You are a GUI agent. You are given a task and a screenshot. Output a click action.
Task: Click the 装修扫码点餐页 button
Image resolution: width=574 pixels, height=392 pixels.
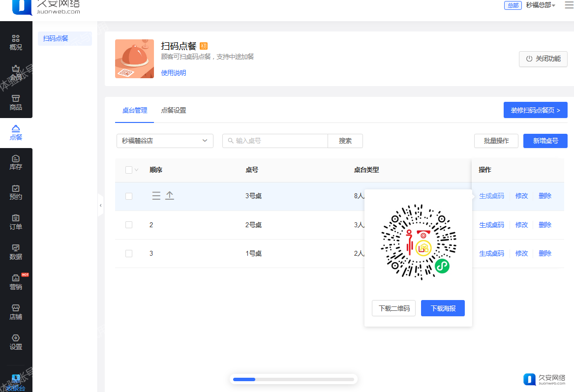click(x=535, y=110)
